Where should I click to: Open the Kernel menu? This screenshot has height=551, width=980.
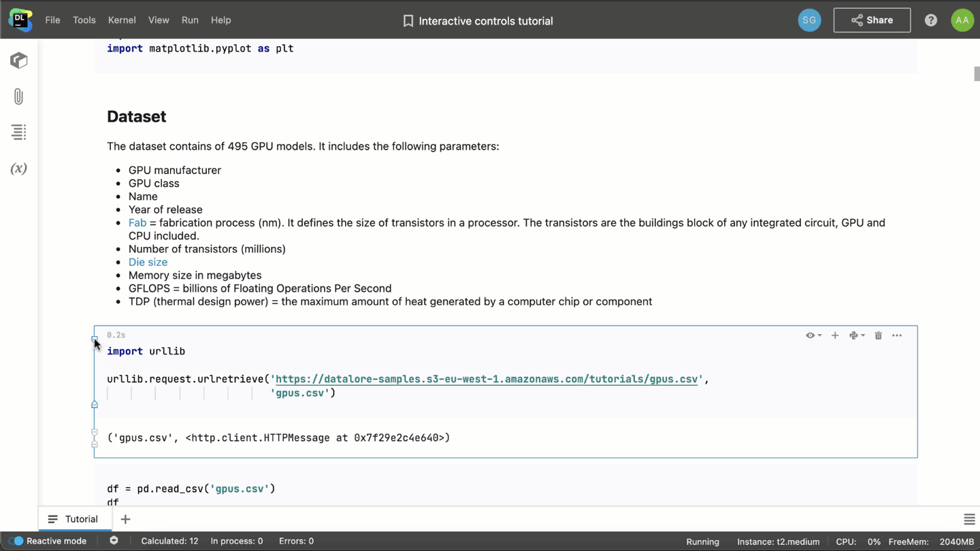[x=122, y=20]
